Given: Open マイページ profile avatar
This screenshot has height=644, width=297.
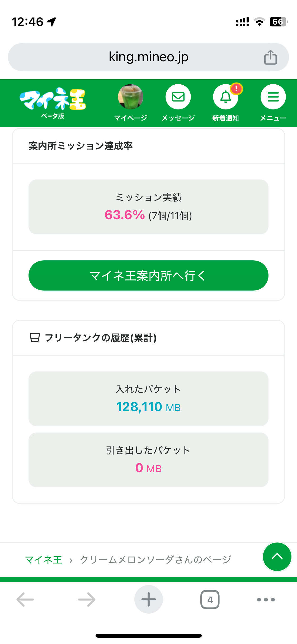Looking at the screenshot, I should click(130, 97).
